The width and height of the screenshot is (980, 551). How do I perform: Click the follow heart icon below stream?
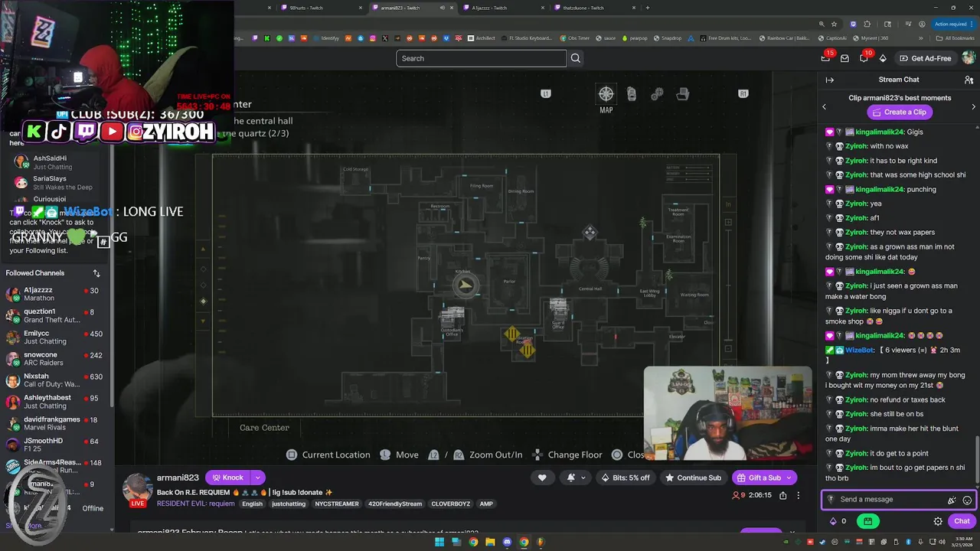pyautogui.click(x=542, y=478)
